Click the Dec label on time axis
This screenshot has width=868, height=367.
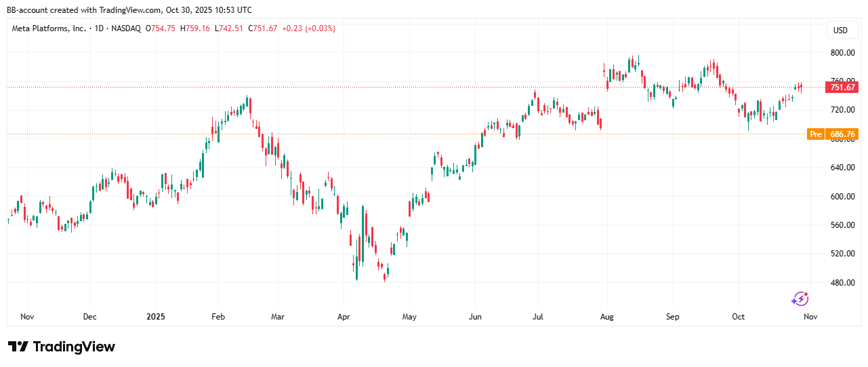tap(89, 317)
